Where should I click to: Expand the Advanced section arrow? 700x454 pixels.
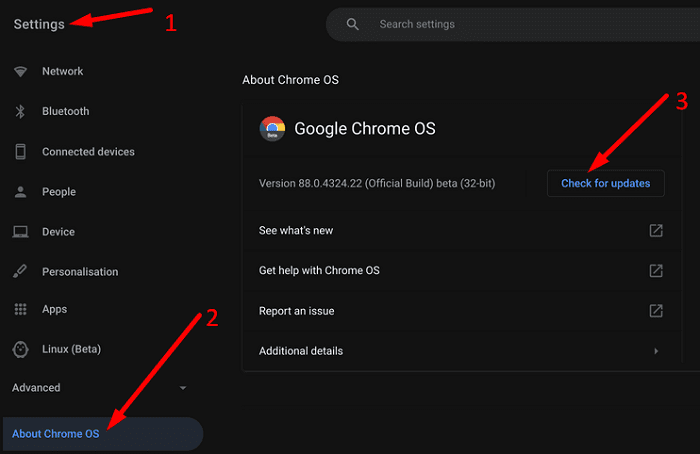pyautogui.click(x=182, y=388)
